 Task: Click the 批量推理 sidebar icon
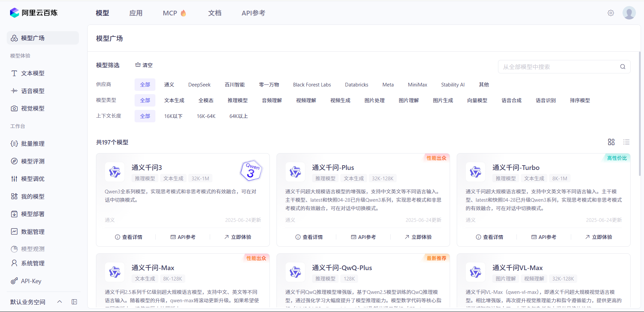(14, 143)
